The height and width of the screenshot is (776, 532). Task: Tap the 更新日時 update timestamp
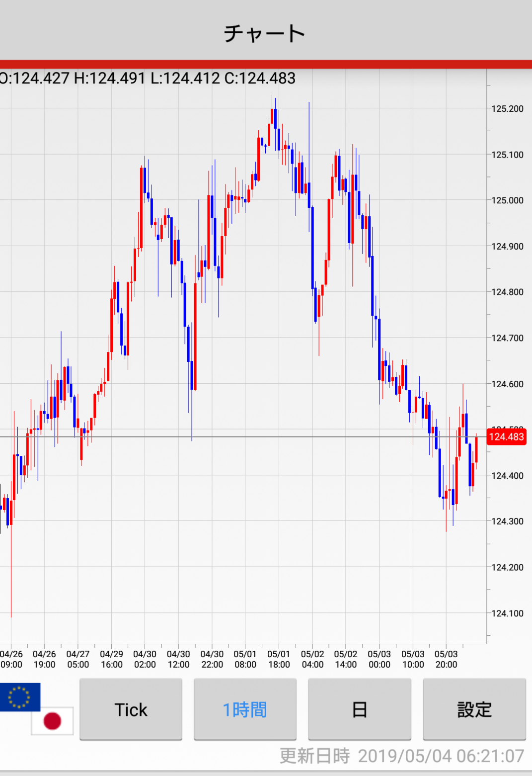(x=402, y=756)
